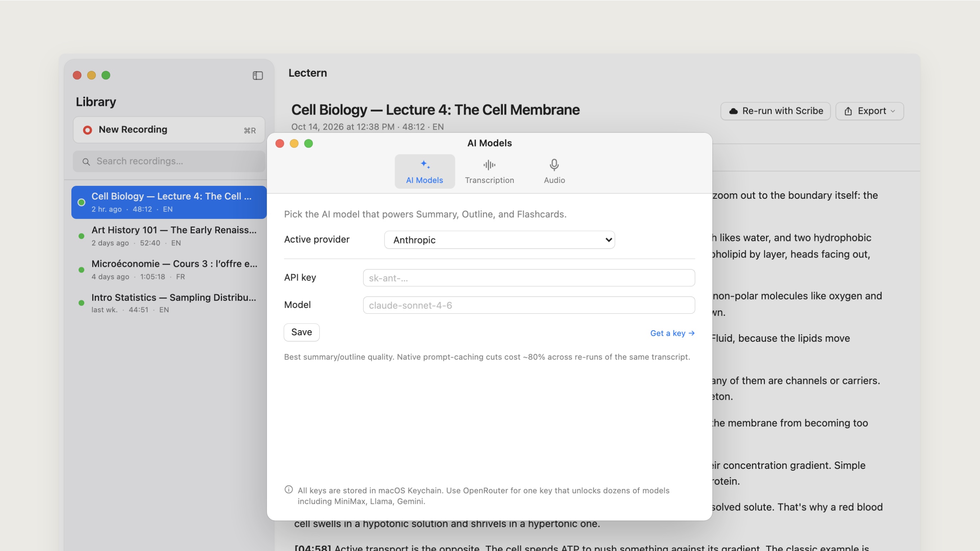This screenshot has height=551, width=980.
Task: Focus the API key field
Action: (x=529, y=278)
